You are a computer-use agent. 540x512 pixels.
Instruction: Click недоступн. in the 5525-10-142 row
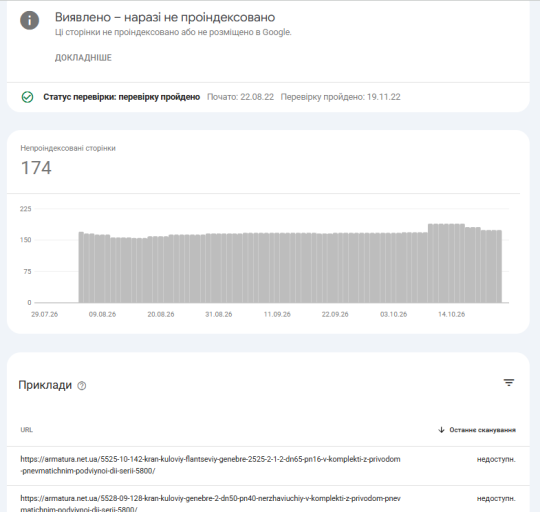click(496, 459)
